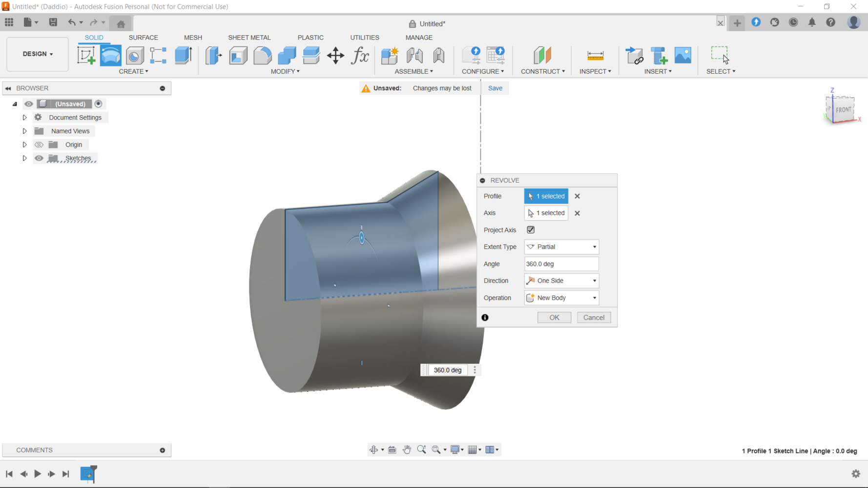
Task: Switch to the MANAGE tab
Action: (x=419, y=38)
